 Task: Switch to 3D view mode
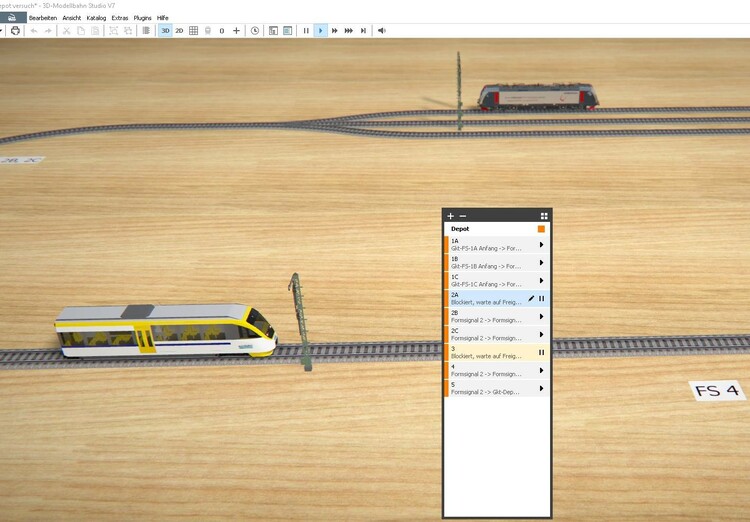164,31
